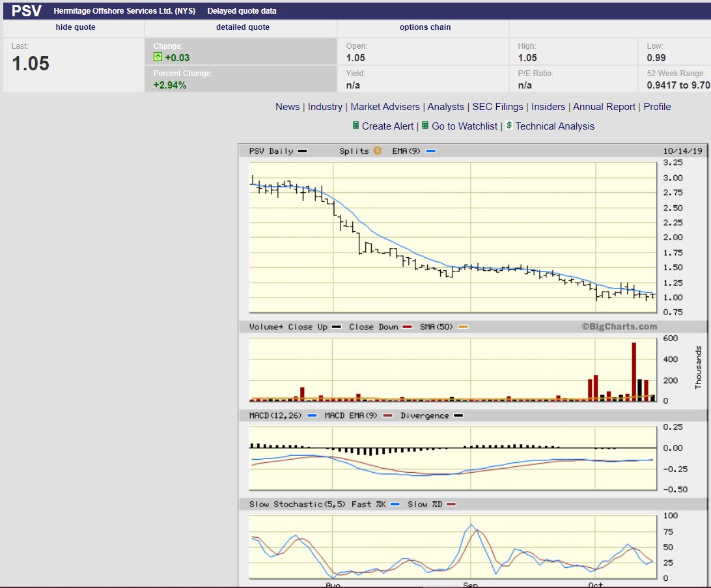Screen dimensions: 711x588
Task: View the Analysts page
Action: pyautogui.click(x=445, y=107)
